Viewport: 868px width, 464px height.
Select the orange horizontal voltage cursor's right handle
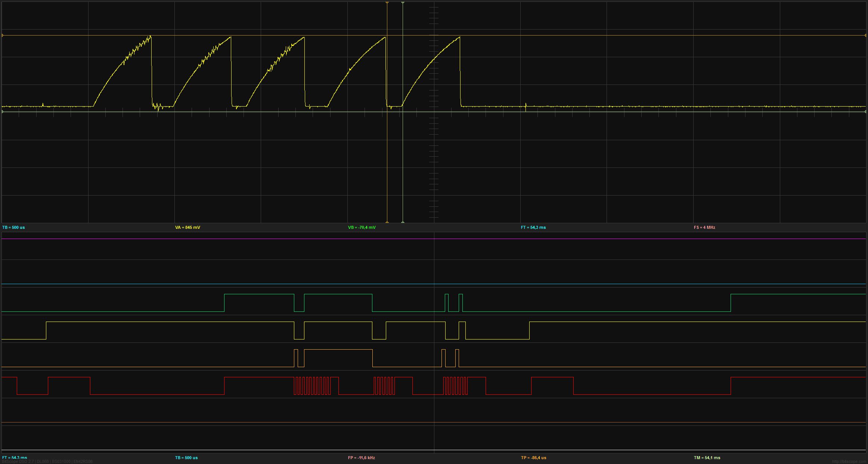865,36
